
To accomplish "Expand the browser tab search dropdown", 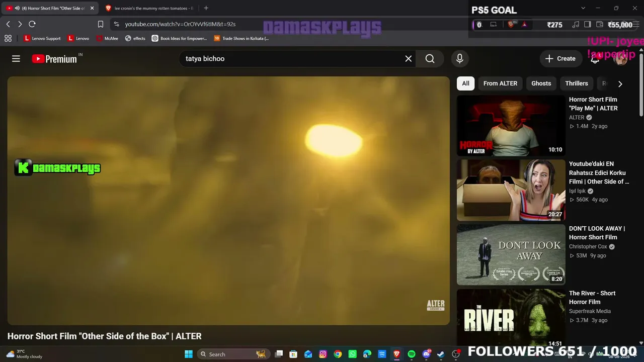I will (x=583, y=8).
